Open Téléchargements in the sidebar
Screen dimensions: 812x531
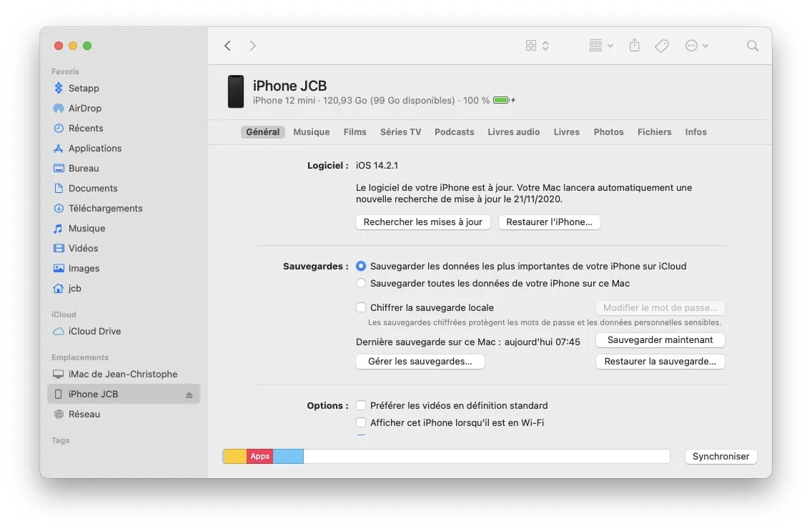point(123,208)
